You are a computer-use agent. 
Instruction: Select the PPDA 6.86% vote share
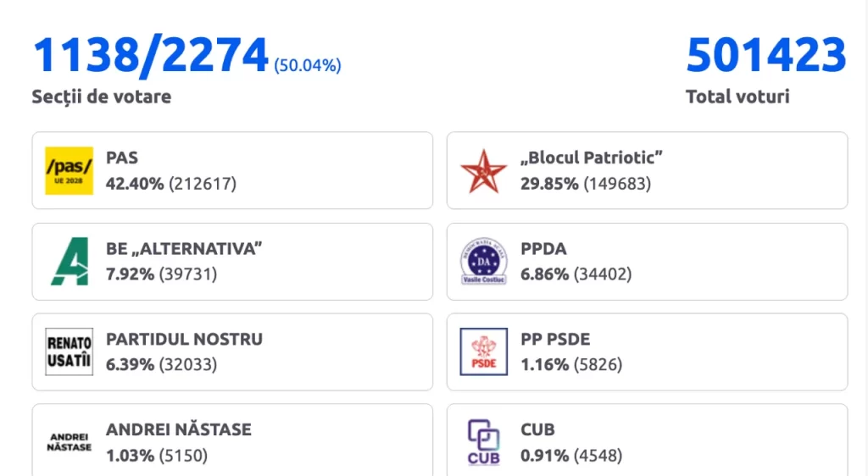545,274
